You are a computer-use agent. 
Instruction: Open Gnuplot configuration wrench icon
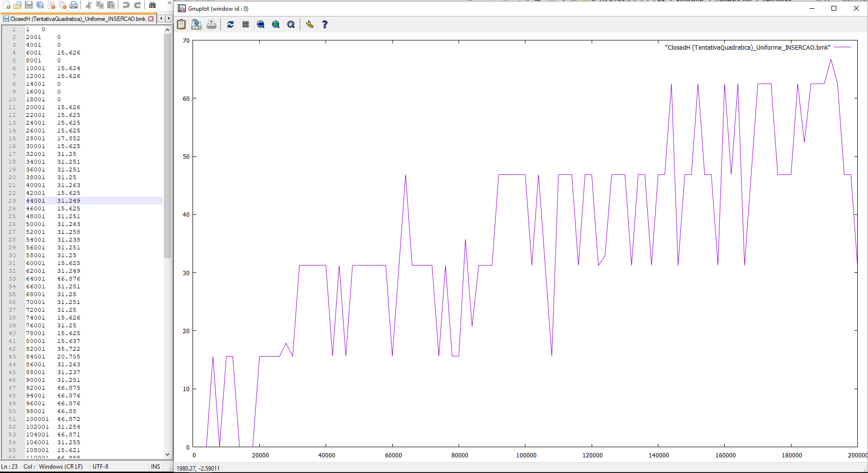click(309, 24)
